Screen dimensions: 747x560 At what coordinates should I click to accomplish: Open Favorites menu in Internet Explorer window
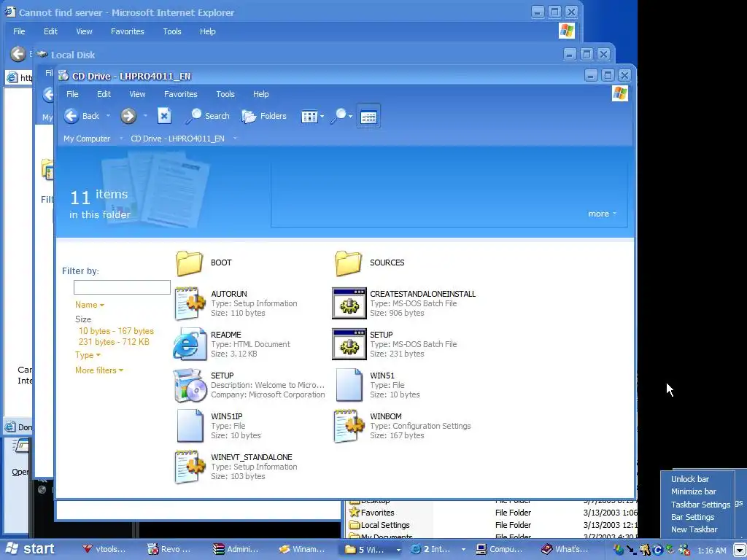pyautogui.click(x=127, y=31)
